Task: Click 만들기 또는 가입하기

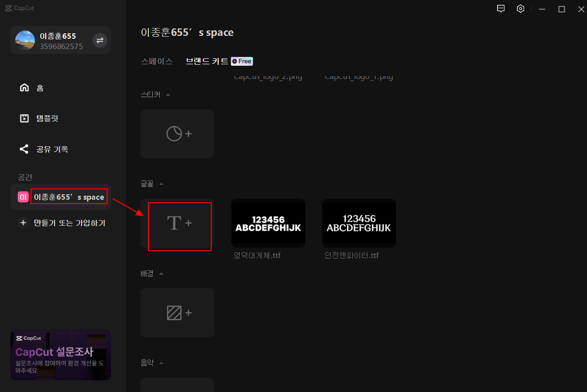Action: 62,223
